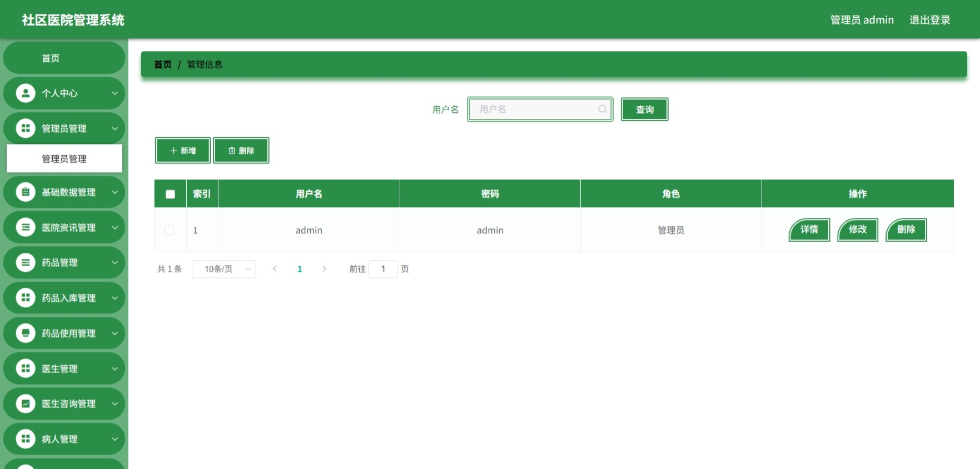
Task: Check the checkbox for the admin row
Action: [169, 230]
